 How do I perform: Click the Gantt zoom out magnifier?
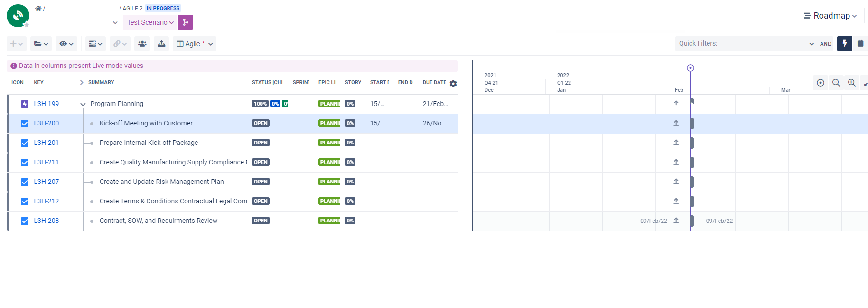pyautogui.click(x=836, y=83)
